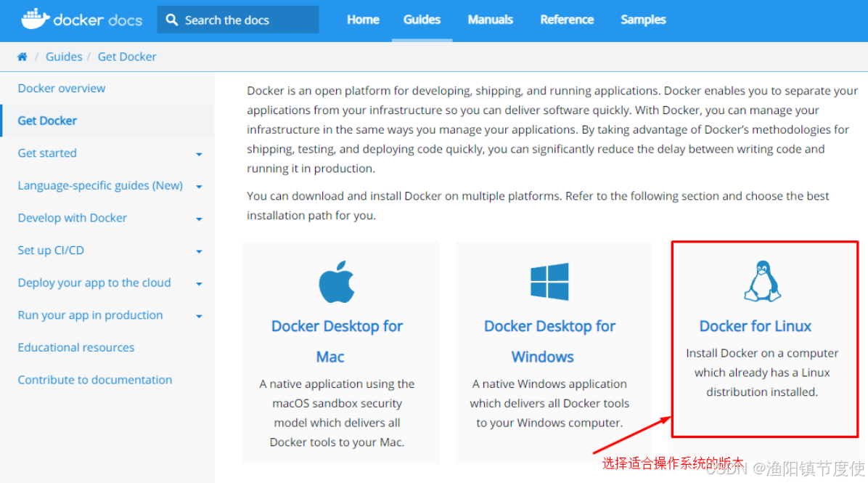
Task: Click the Windows card description text
Action: [549, 403]
